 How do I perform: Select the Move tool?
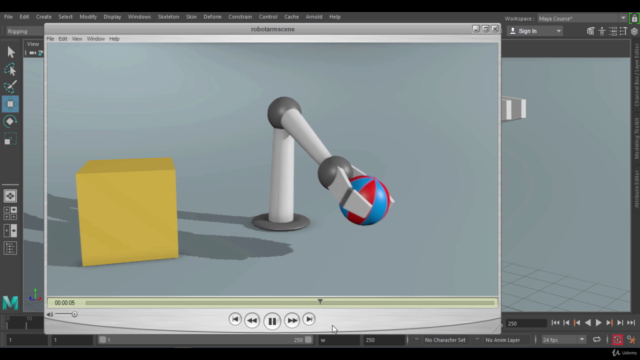coord(10,104)
